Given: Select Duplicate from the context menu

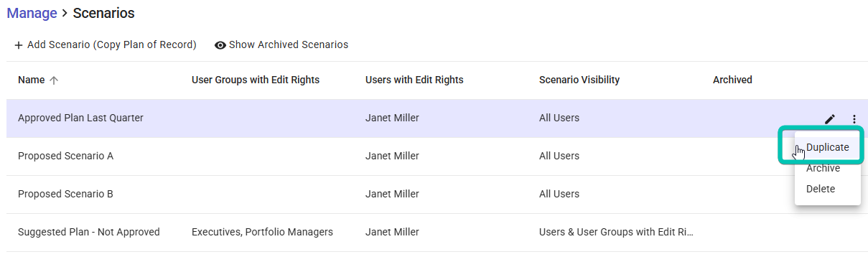Looking at the screenshot, I should [827, 147].
